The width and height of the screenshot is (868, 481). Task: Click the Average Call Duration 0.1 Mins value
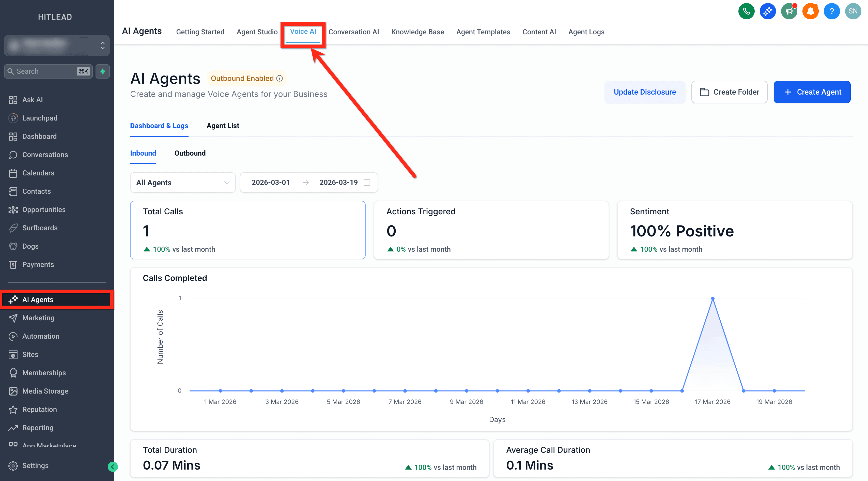[530, 465]
